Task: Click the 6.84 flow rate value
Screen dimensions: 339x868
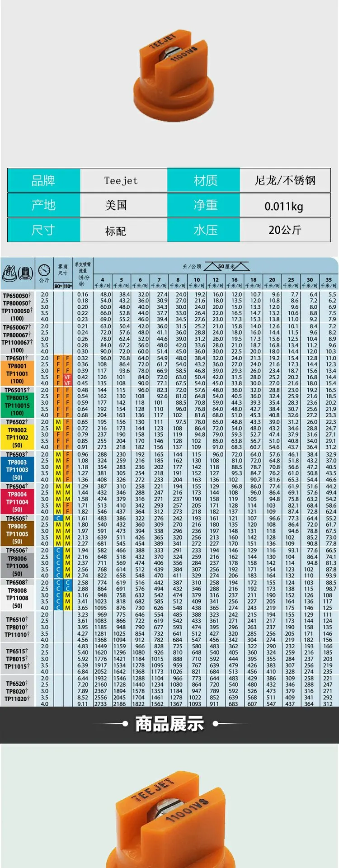Action: click(83, 672)
